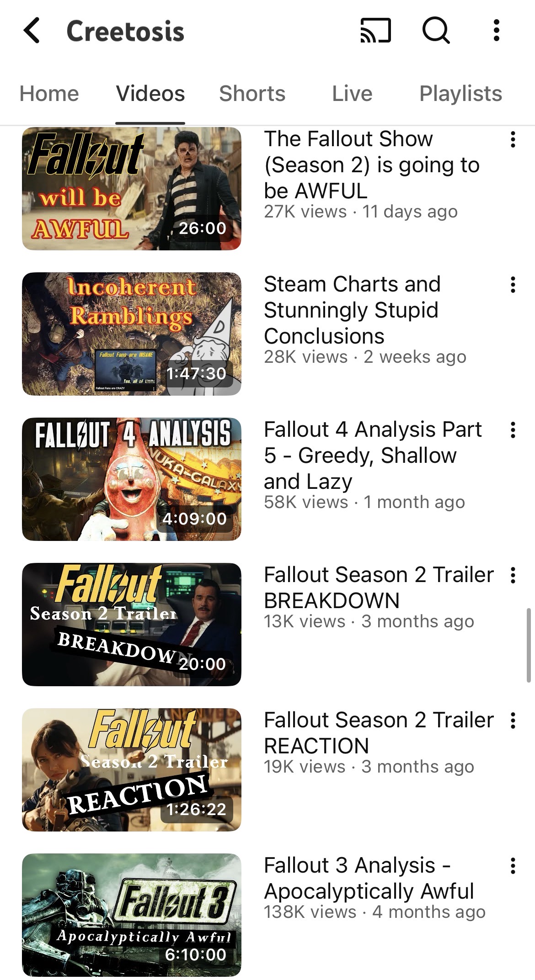Open 'Steam Charts and Stunningly Stupid Conclusions' title
This screenshot has height=980, width=535.
352,310
